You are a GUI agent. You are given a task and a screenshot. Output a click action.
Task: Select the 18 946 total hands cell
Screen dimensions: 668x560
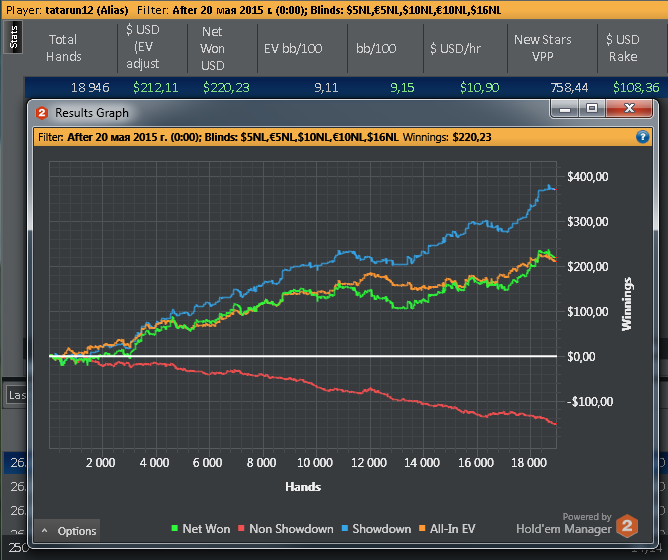coord(90,88)
